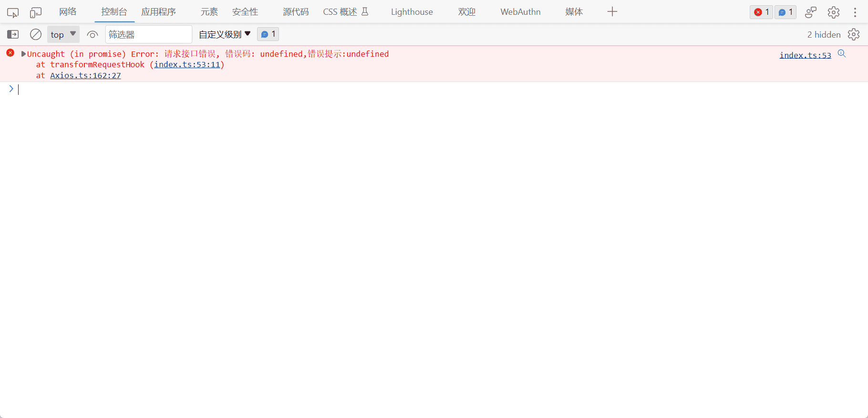Open the 应用程序 tab
The image size is (868, 418).
point(158,12)
